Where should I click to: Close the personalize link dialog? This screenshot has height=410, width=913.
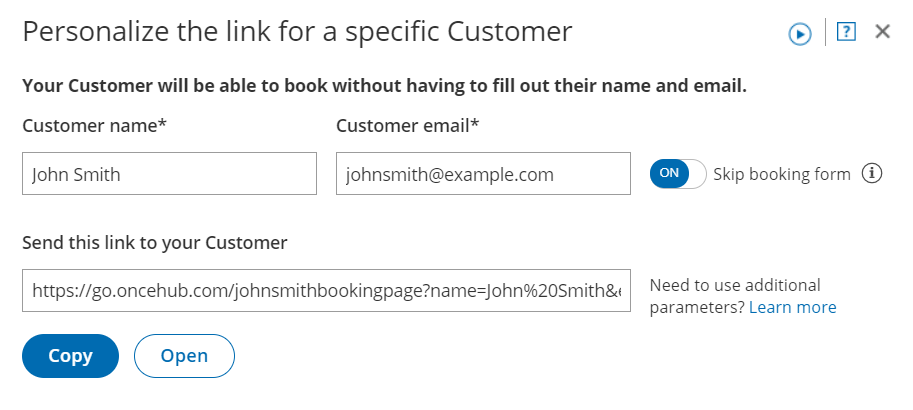coord(882,32)
